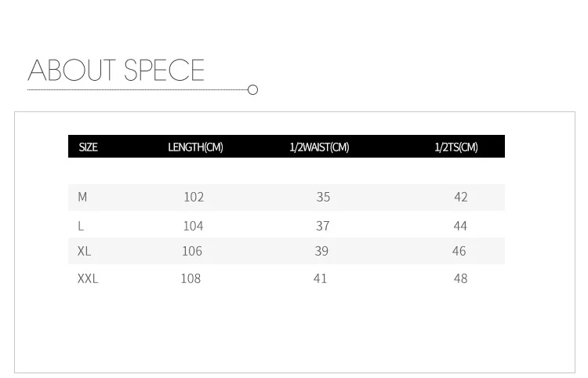588x378 pixels.
Task: Select the SIZE column header
Action: 89,147
